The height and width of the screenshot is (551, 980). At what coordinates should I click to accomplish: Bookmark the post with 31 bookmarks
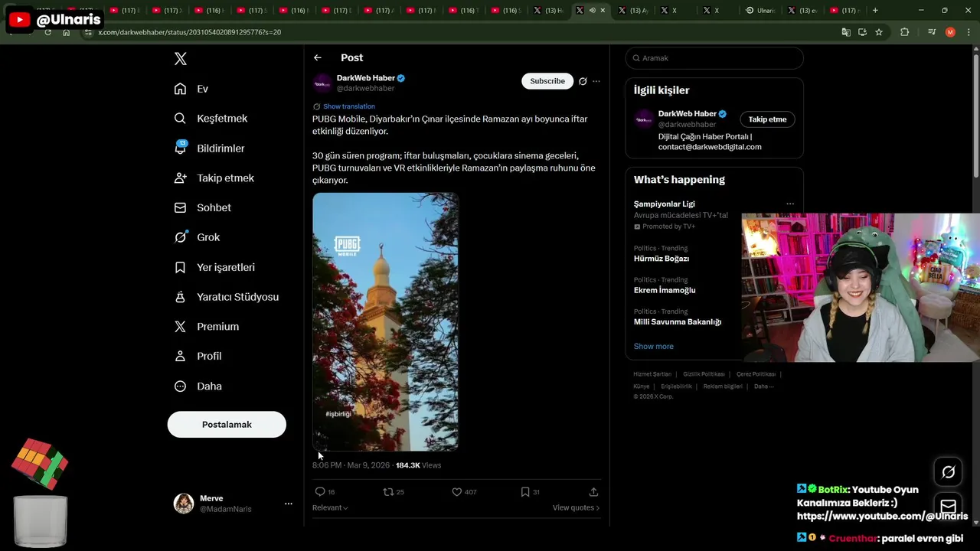(x=531, y=492)
